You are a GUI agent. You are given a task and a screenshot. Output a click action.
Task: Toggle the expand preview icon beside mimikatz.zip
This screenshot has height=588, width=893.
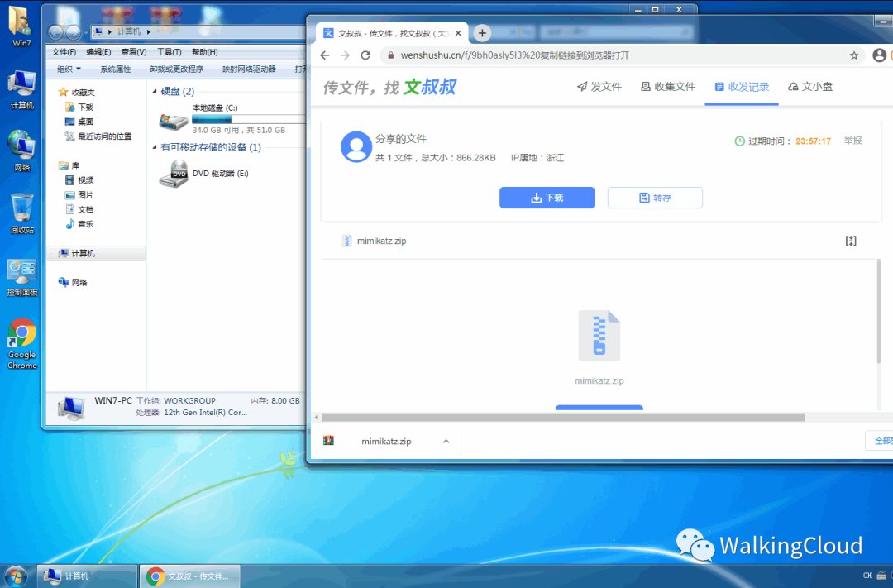pos(851,241)
